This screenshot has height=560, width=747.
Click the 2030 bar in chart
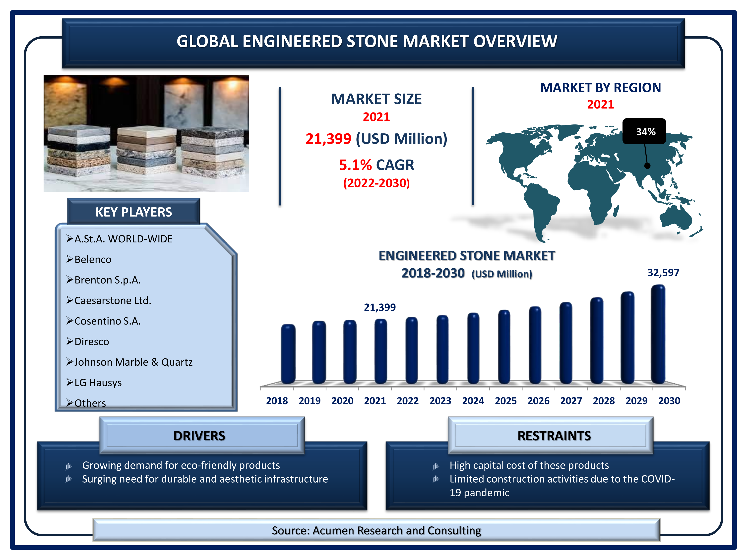click(x=658, y=334)
